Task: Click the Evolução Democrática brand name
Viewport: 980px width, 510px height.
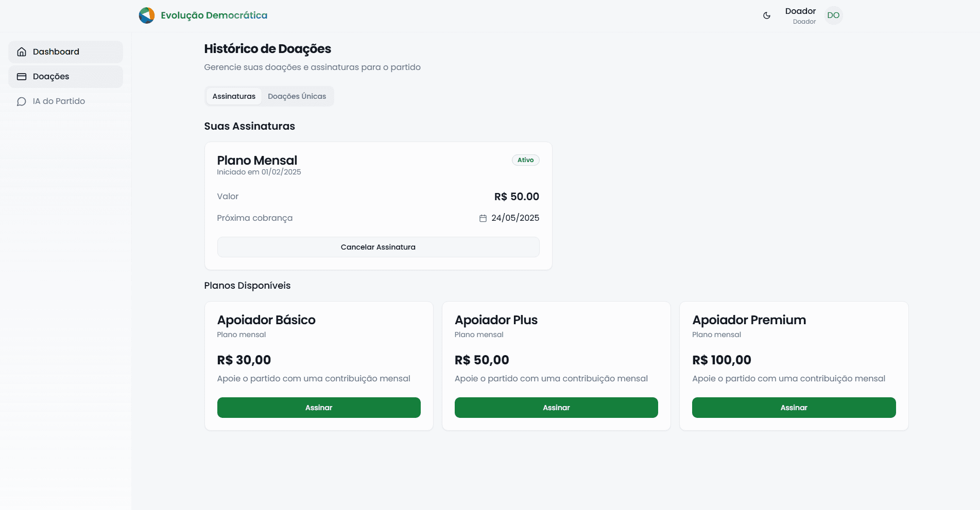Action: click(x=214, y=15)
